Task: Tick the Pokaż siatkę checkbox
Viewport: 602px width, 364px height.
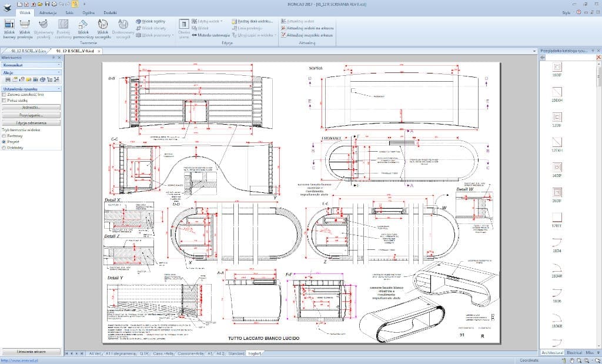Action: (x=5, y=101)
